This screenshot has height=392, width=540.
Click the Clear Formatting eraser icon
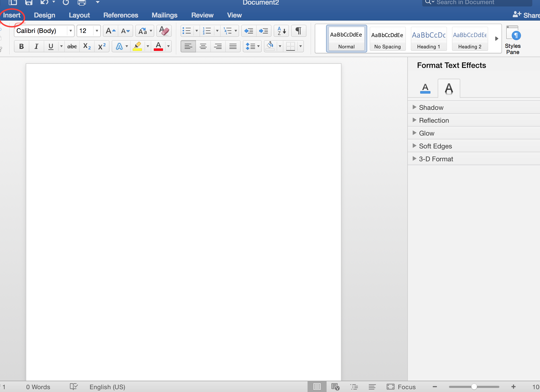coord(164,31)
